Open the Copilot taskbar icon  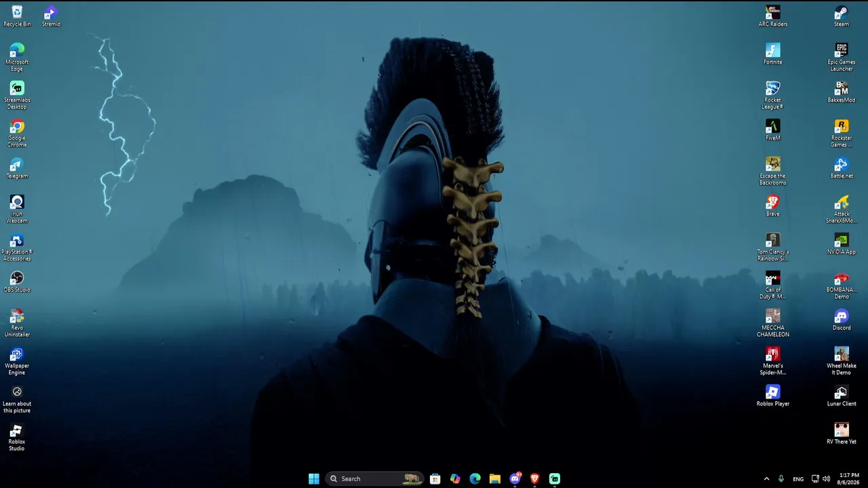[x=455, y=479]
